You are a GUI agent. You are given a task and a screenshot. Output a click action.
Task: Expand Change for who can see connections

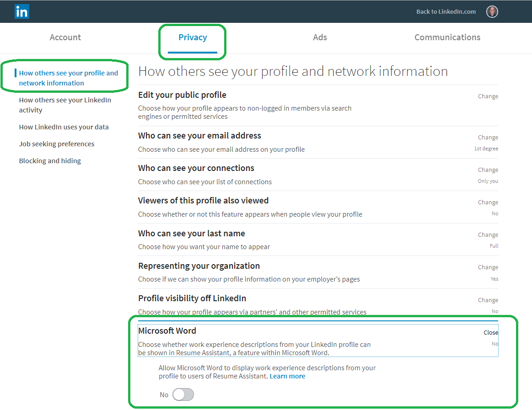click(x=488, y=170)
